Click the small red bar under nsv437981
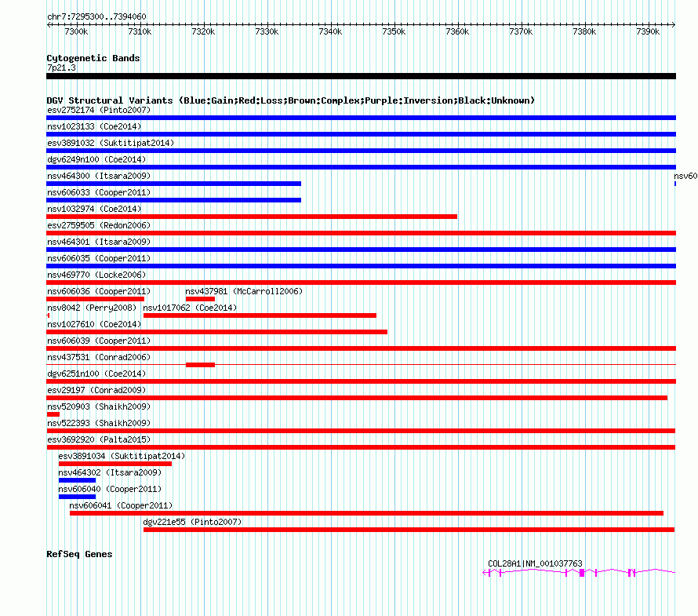The height and width of the screenshot is (616, 698). point(200,299)
